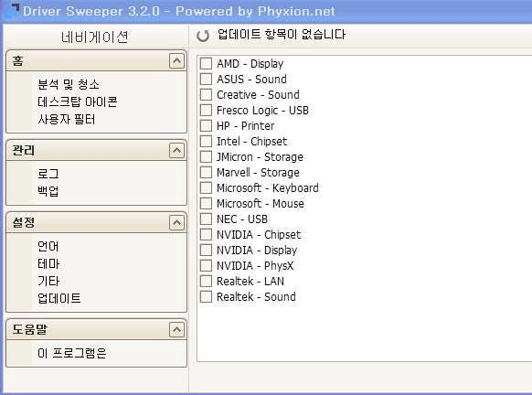Screen dimensions: 532x395
Task: Enable Microsoft - Keyboard checkbox
Action: 206,188
